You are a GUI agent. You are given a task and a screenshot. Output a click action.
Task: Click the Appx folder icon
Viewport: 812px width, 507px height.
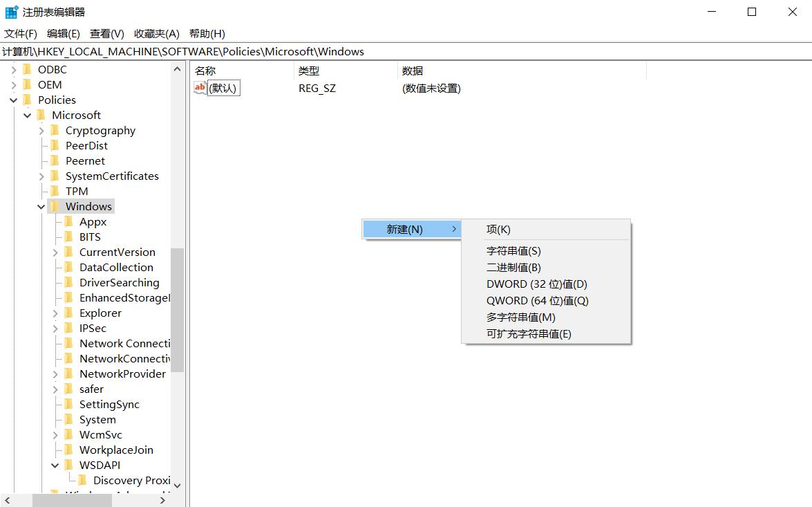click(x=69, y=221)
